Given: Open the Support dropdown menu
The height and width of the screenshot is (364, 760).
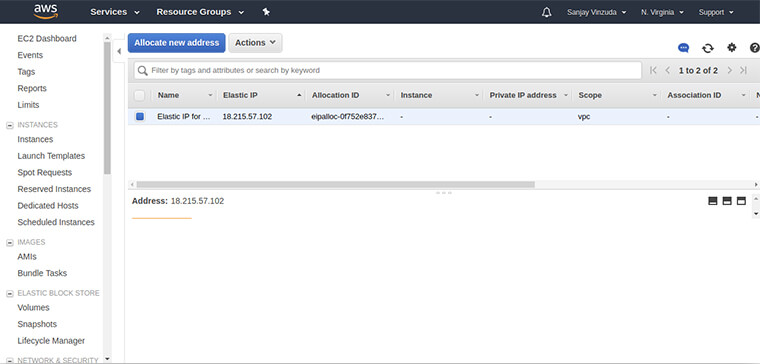Looking at the screenshot, I should (x=716, y=13).
